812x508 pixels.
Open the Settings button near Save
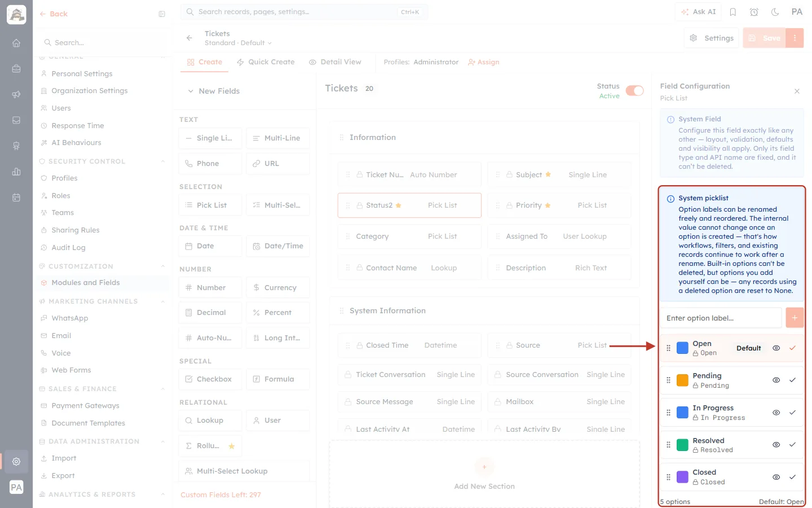pos(712,38)
